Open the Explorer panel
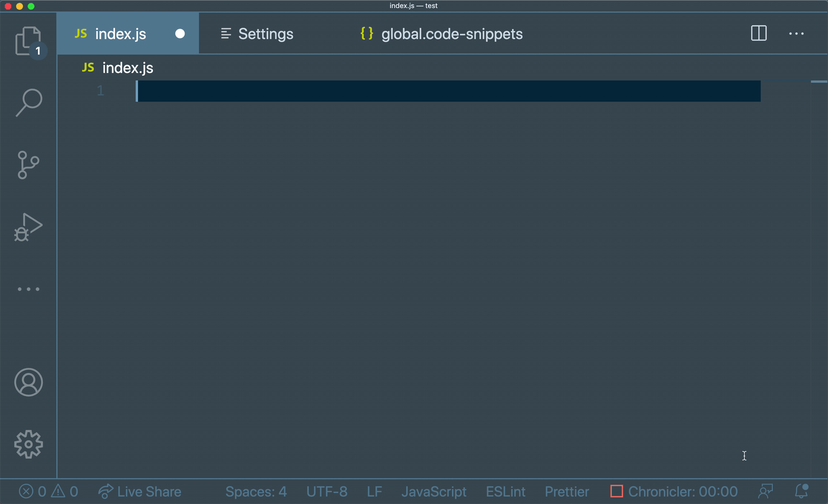The image size is (828, 504). [x=29, y=41]
